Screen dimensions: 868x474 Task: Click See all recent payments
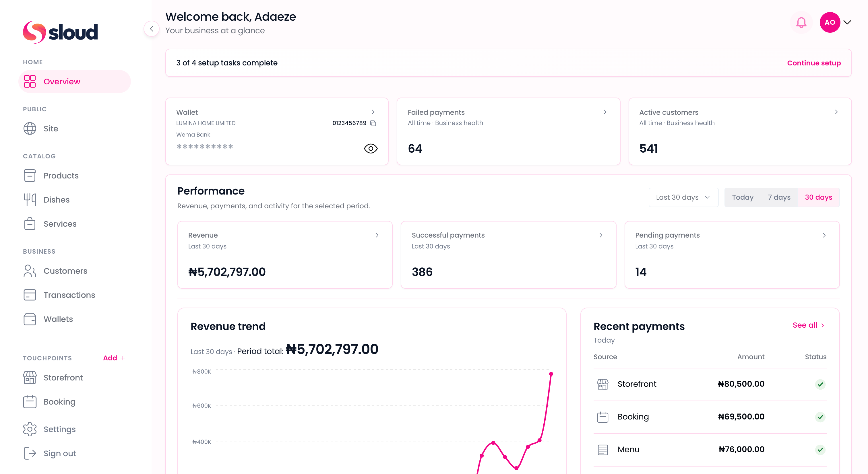coord(809,325)
